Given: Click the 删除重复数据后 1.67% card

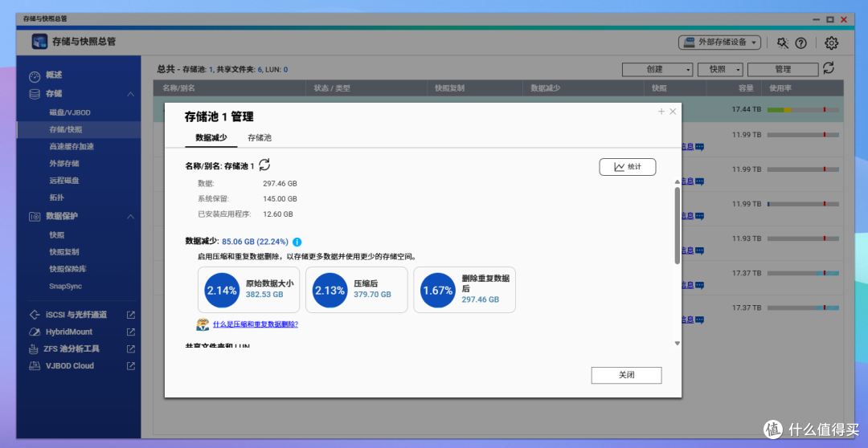Looking at the screenshot, I should pyautogui.click(x=465, y=290).
